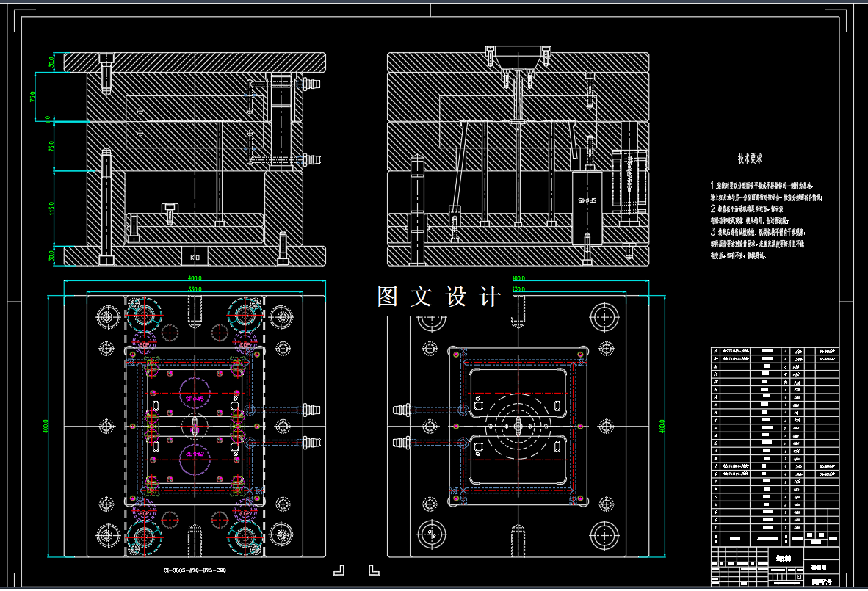868x591 pixels.
Task: Click the mirrored SP045 label in the plan view
Action: click(195, 454)
